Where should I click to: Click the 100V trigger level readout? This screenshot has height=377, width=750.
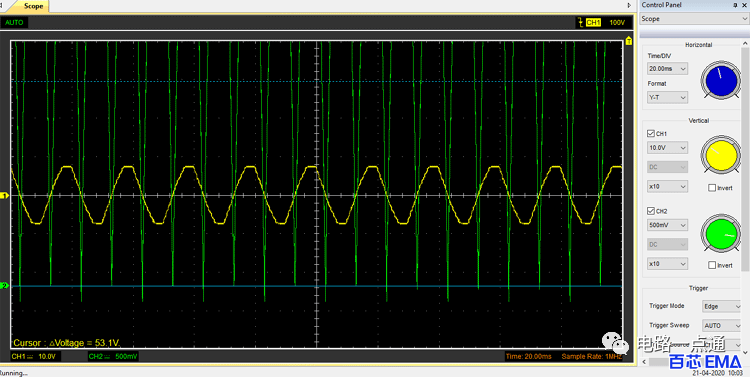tap(617, 22)
